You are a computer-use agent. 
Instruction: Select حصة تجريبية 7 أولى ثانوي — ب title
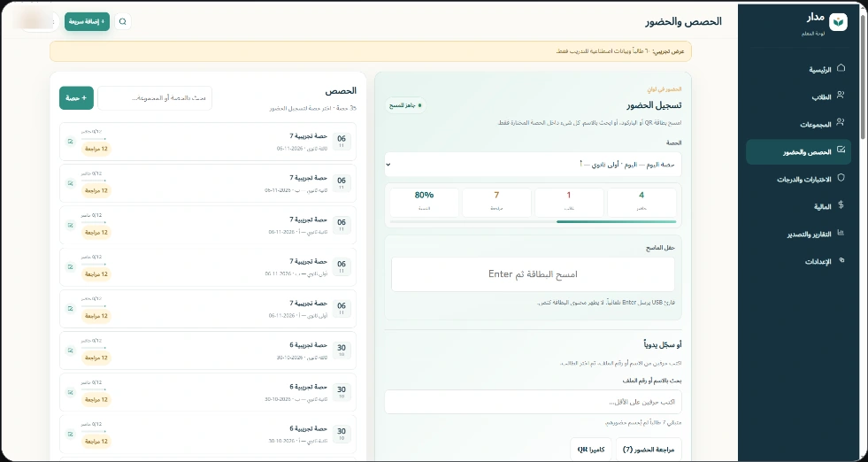click(x=308, y=261)
